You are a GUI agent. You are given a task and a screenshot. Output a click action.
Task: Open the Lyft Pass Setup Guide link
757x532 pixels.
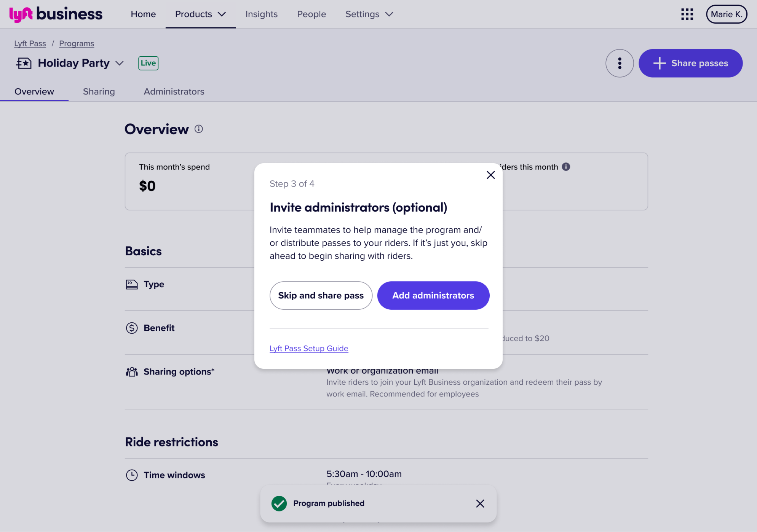pos(309,349)
